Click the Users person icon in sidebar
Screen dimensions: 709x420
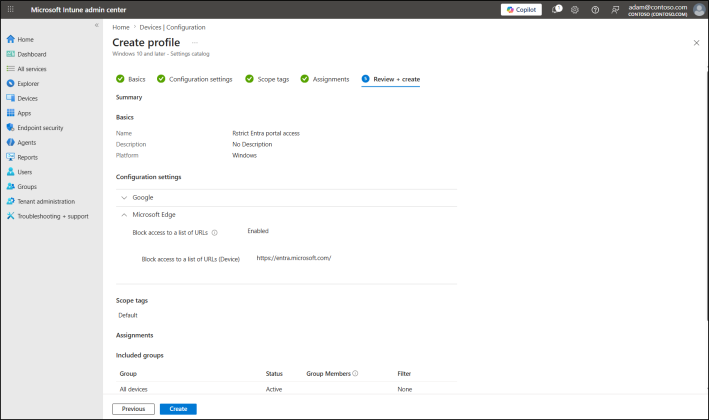pyautogui.click(x=11, y=172)
